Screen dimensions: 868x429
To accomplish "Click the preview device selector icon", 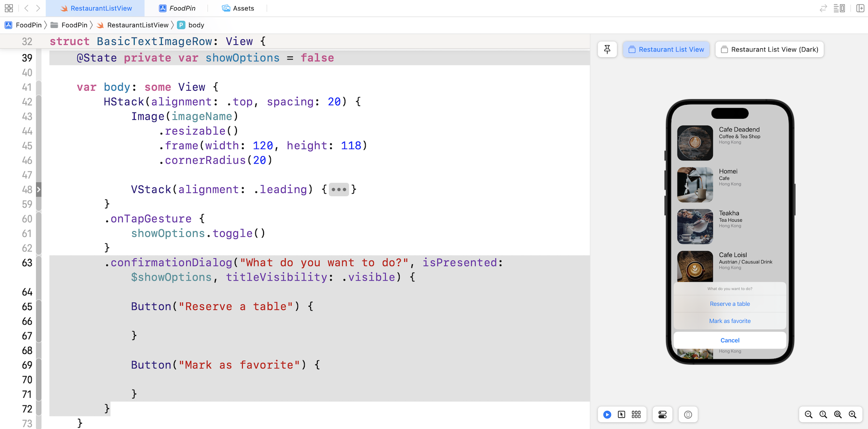I will [x=688, y=415].
